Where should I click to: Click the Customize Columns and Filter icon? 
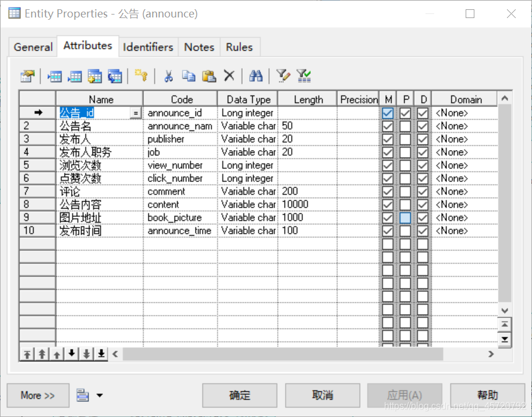[283, 76]
